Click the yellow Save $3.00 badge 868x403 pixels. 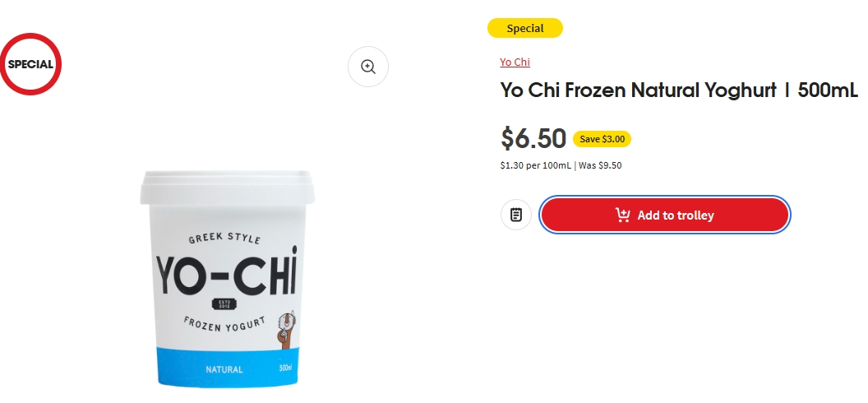point(602,139)
